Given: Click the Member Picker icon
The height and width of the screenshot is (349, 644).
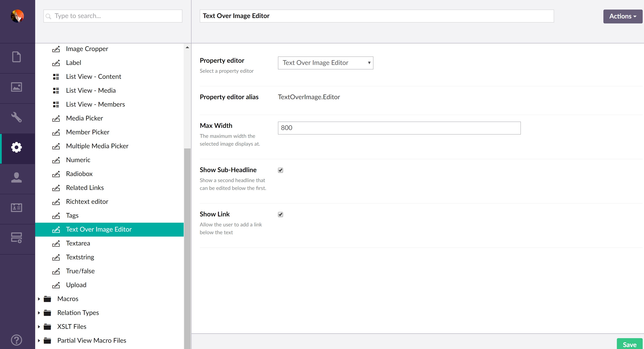Looking at the screenshot, I should point(56,132).
